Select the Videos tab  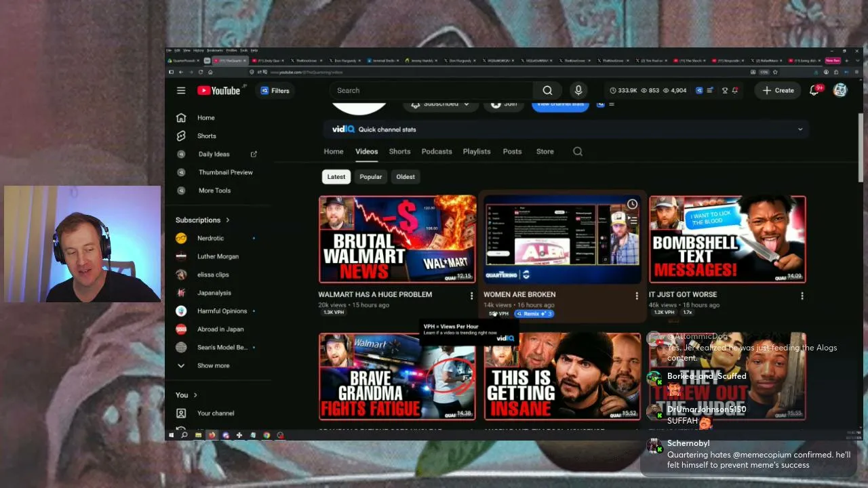click(366, 152)
